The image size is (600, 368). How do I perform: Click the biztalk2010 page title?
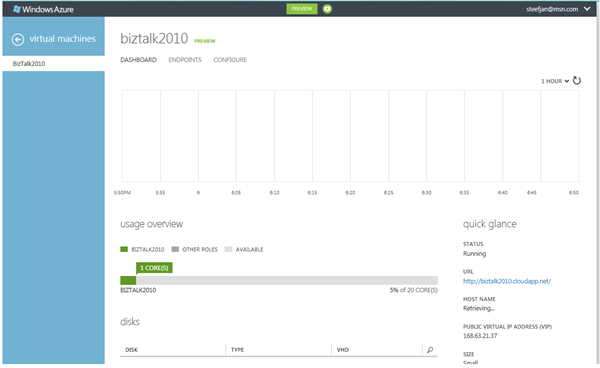[x=154, y=38]
